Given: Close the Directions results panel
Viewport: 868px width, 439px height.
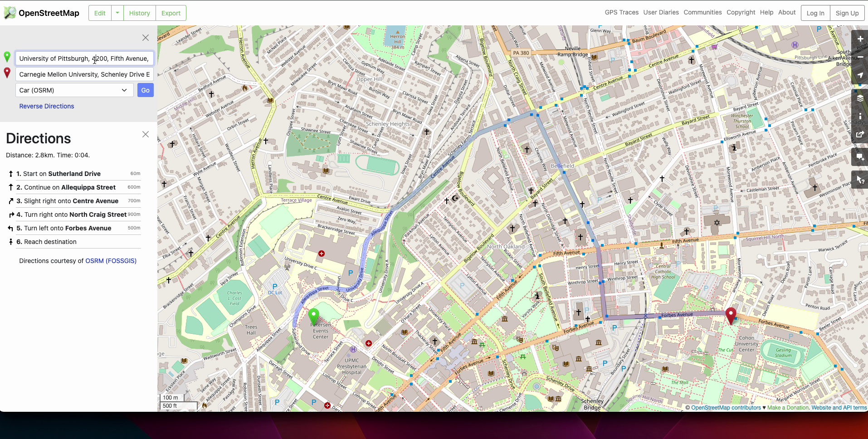Looking at the screenshot, I should [145, 134].
